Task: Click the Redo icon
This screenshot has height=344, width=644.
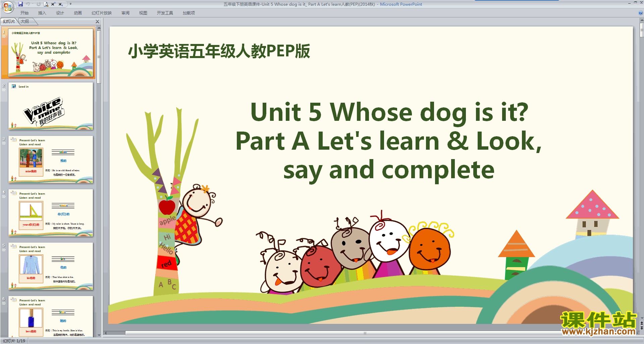Action: 39,4
